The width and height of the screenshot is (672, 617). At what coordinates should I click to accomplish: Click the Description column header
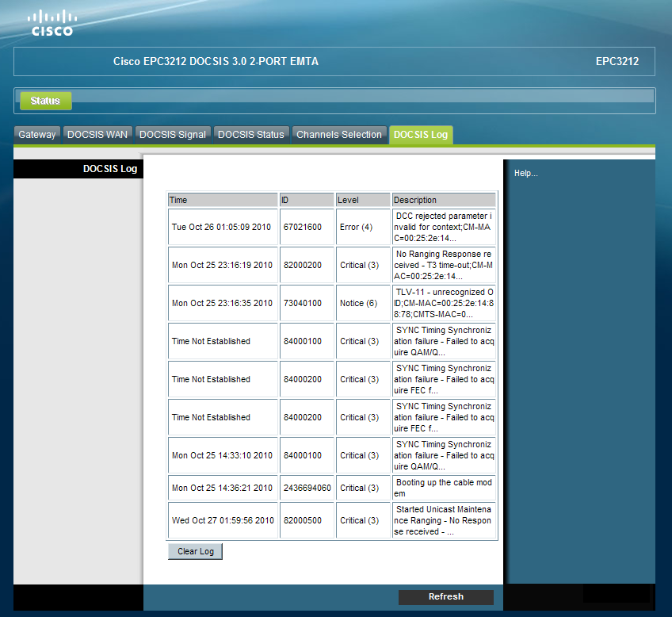(444, 200)
